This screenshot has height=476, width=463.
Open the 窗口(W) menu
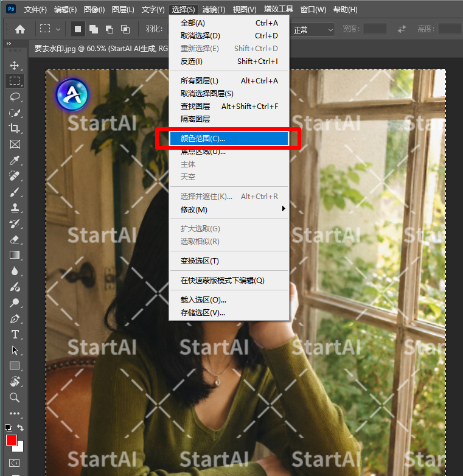pos(313,10)
